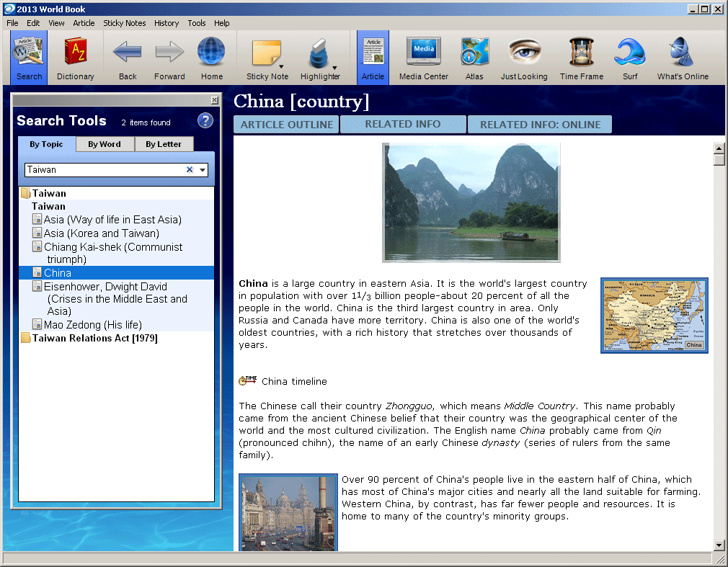728x567 pixels.
Task: Open Search Tools help question mark
Action: [x=205, y=120]
